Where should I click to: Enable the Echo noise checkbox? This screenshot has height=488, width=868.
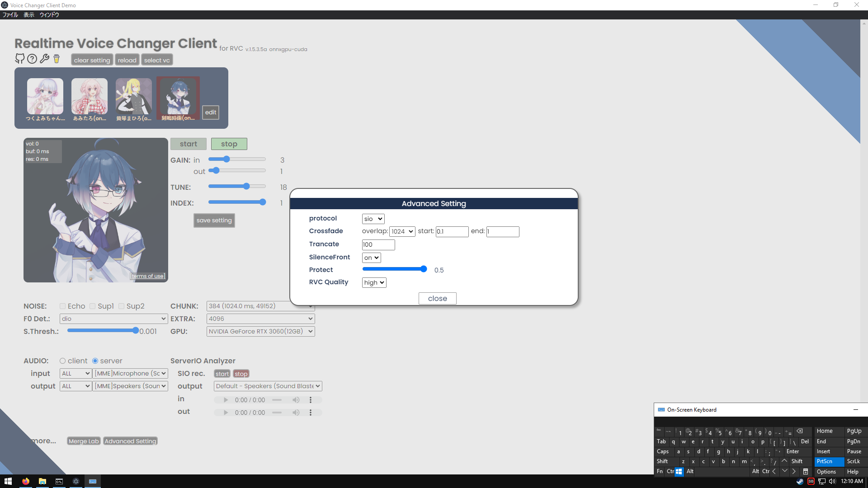(x=62, y=306)
